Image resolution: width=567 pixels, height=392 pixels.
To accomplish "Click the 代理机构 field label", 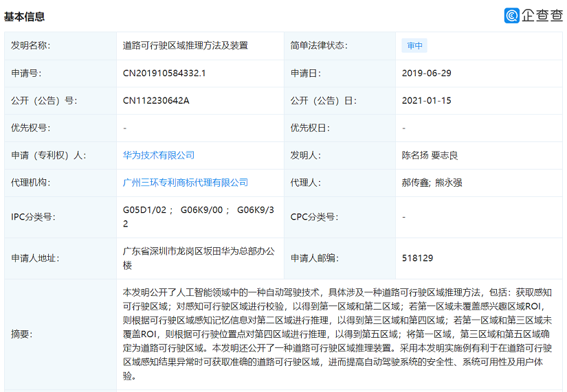I will click(x=31, y=183).
